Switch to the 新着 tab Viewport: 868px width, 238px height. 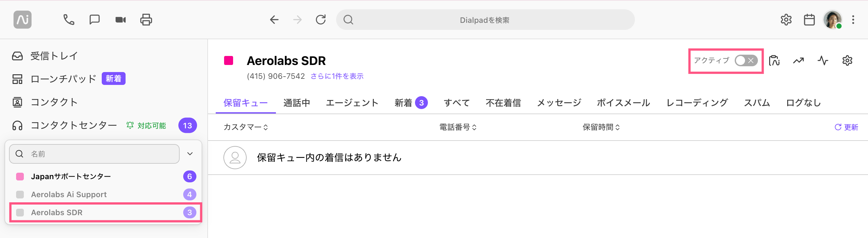coord(411,103)
